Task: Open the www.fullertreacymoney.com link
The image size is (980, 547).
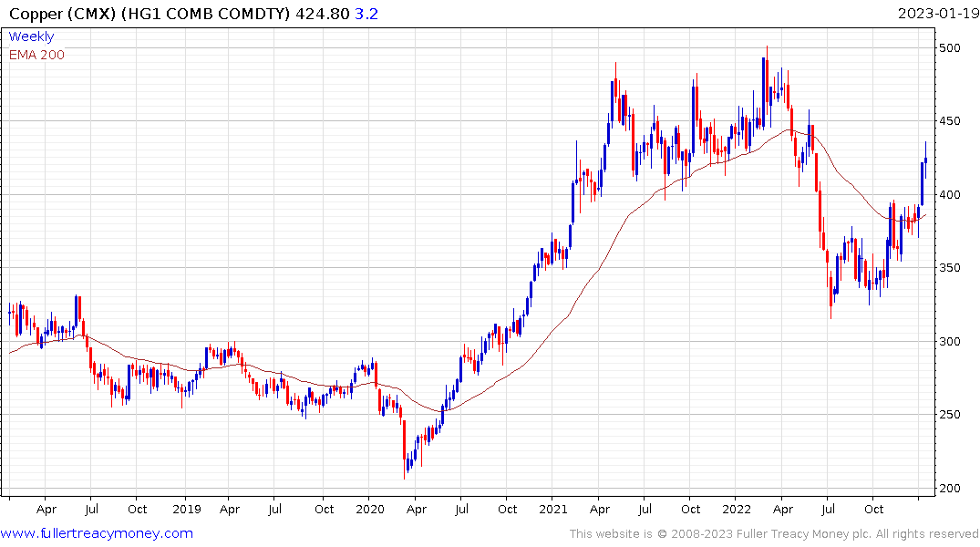Action: pyautogui.click(x=97, y=533)
